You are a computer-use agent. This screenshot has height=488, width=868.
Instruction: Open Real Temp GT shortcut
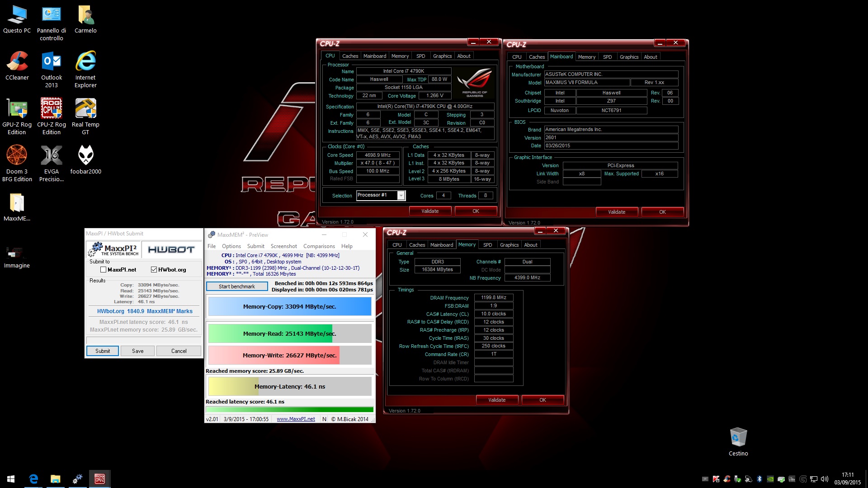pos(85,117)
